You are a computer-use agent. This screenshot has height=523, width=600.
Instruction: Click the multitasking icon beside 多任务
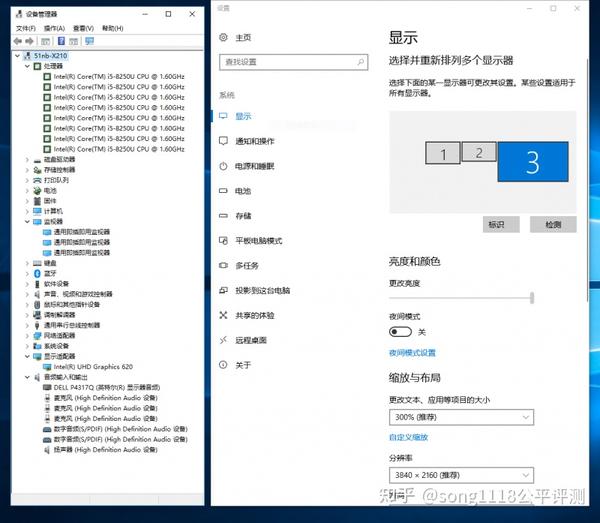click(223, 265)
